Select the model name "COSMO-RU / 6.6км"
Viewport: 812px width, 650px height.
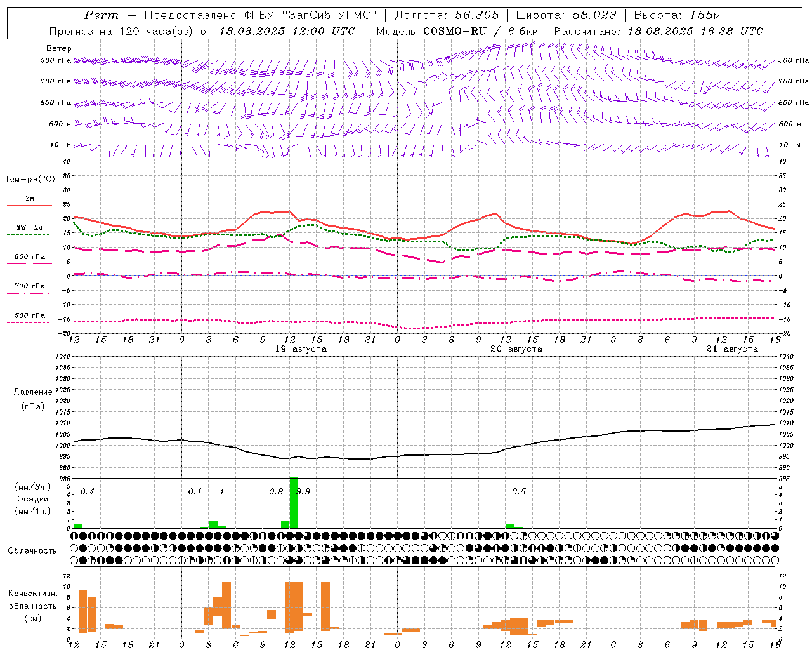click(x=480, y=31)
